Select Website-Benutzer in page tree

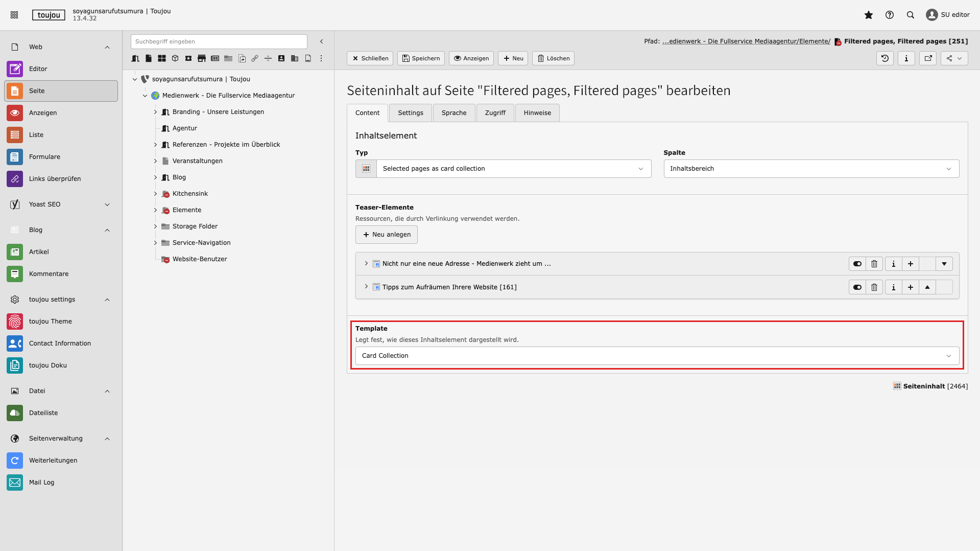pyautogui.click(x=200, y=259)
